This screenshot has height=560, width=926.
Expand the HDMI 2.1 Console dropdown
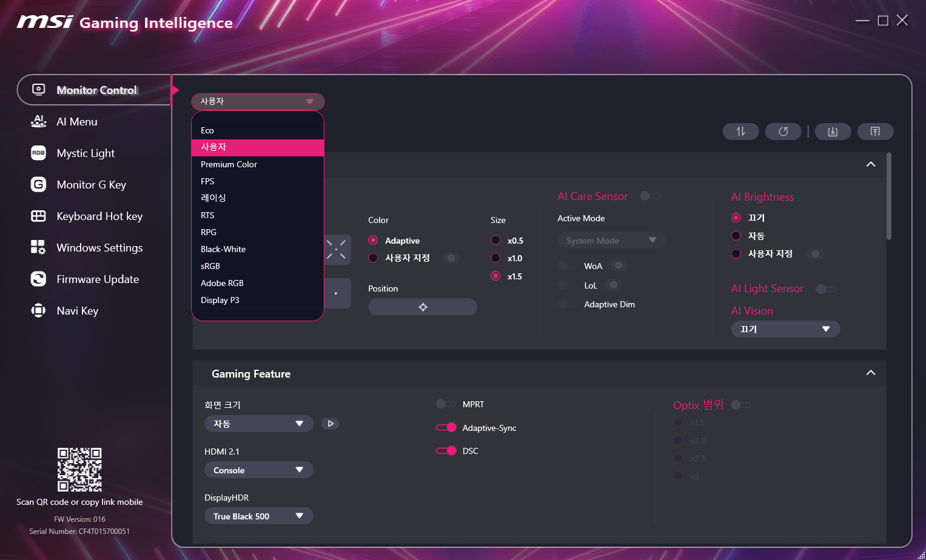click(258, 470)
